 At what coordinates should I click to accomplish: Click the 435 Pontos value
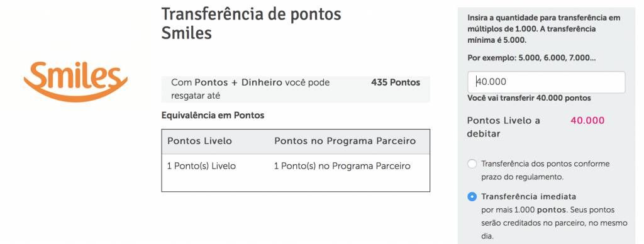click(396, 82)
